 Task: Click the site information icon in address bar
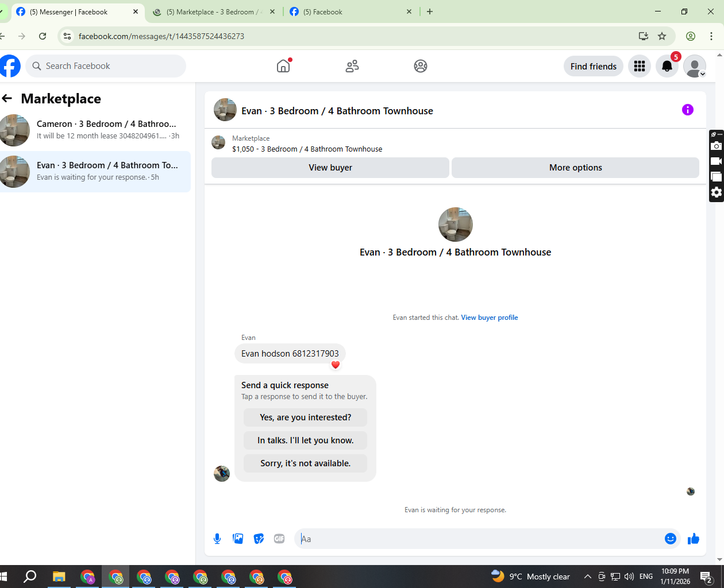[x=67, y=36]
